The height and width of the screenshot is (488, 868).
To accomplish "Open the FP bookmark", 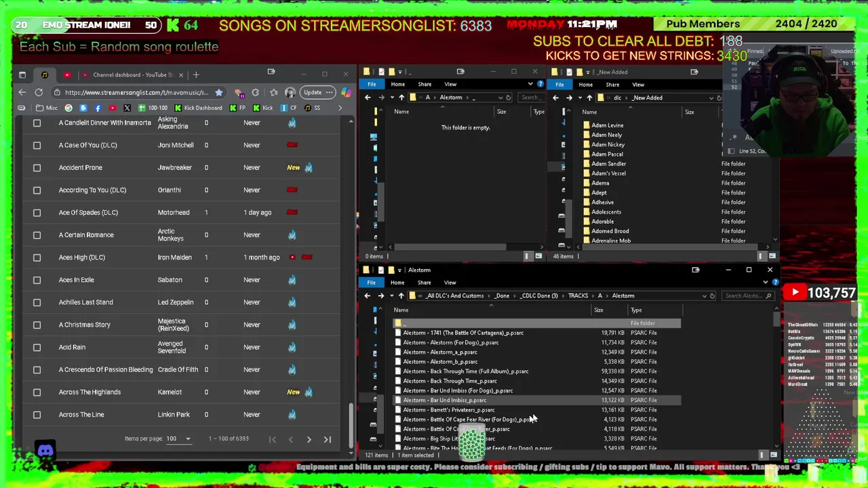I will point(238,108).
